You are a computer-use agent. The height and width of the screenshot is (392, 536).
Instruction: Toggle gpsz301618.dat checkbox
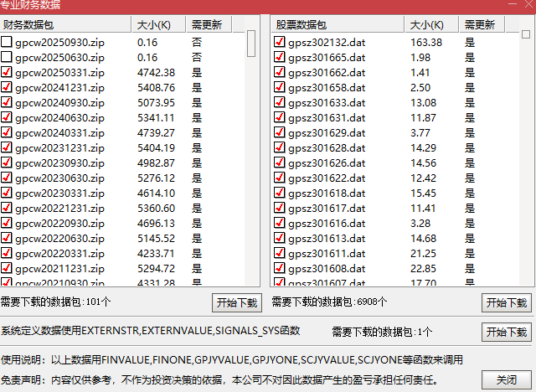coord(279,193)
